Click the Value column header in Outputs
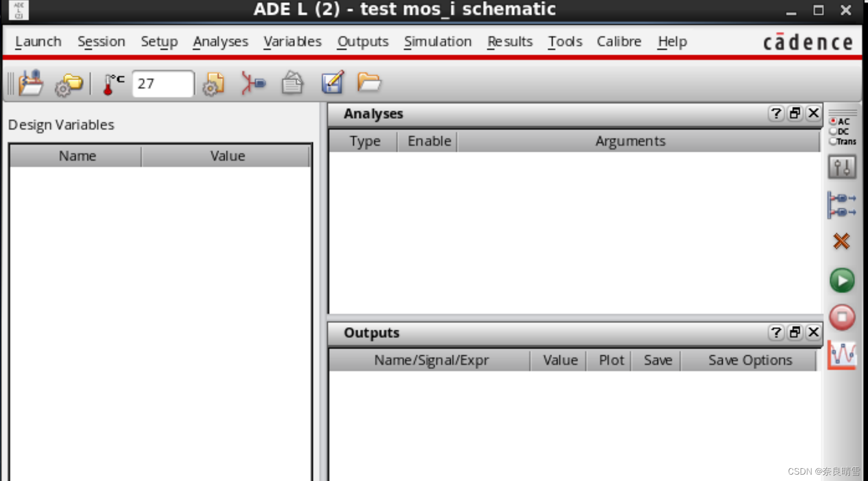This screenshot has height=481, width=868. pyautogui.click(x=559, y=360)
